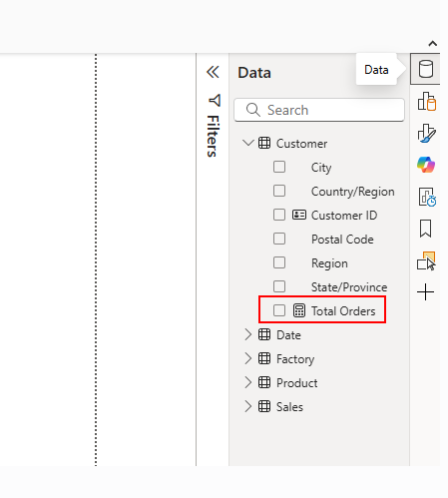This screenshot has width=448, height=498.
Task: Select the Customer ID field name
Action: 344,216
